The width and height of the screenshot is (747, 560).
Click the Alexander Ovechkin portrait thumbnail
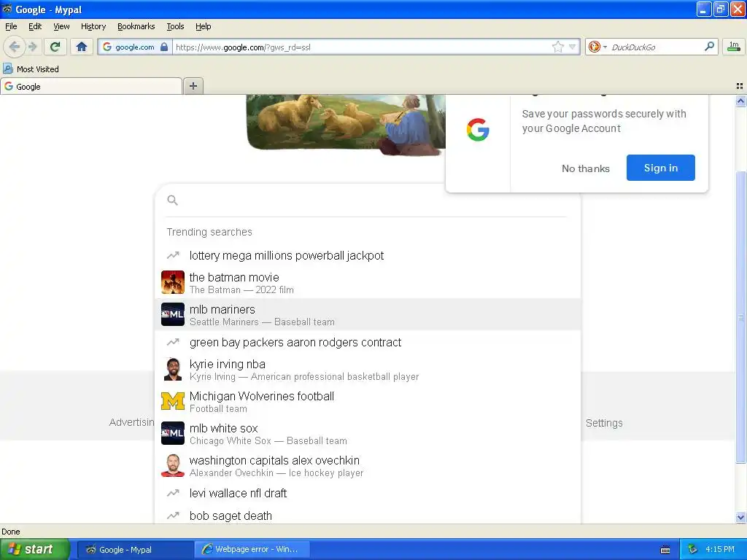pos(172,466)
